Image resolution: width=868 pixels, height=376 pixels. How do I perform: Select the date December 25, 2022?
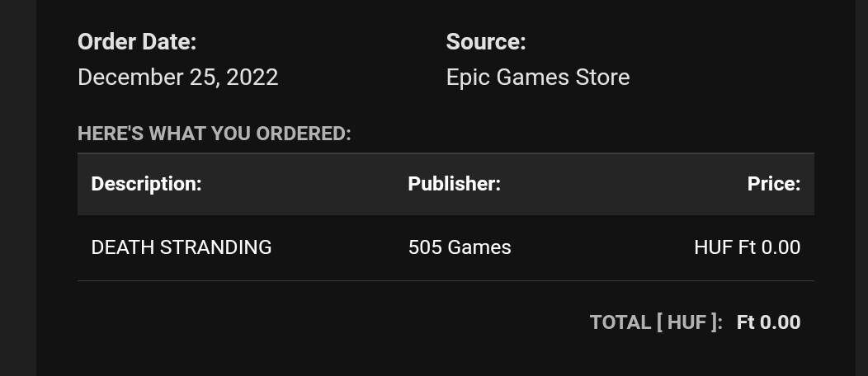pyautogui.click(x=177, y=78)
